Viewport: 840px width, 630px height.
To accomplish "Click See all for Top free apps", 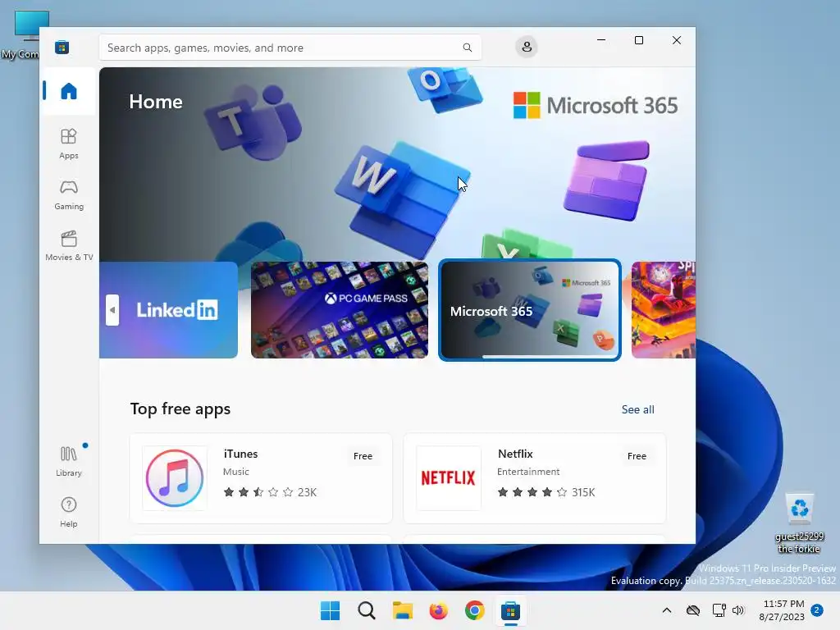I will [637, 409].
